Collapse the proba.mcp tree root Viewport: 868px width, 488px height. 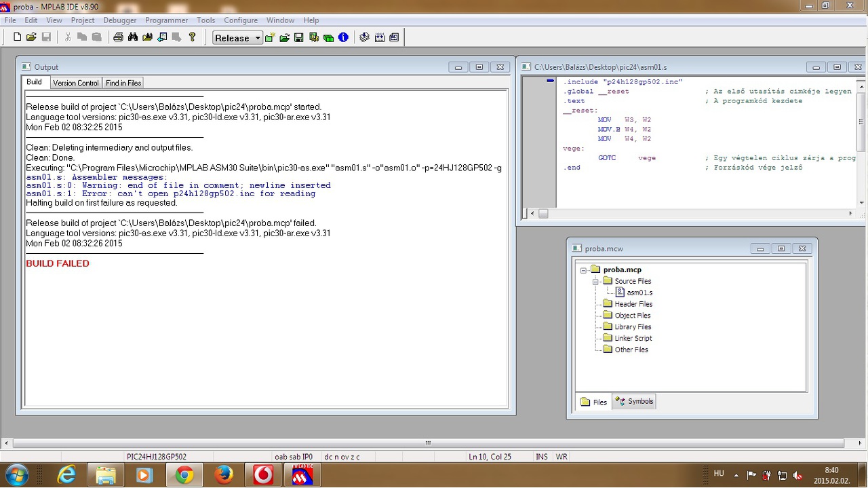tap(583, 269)
